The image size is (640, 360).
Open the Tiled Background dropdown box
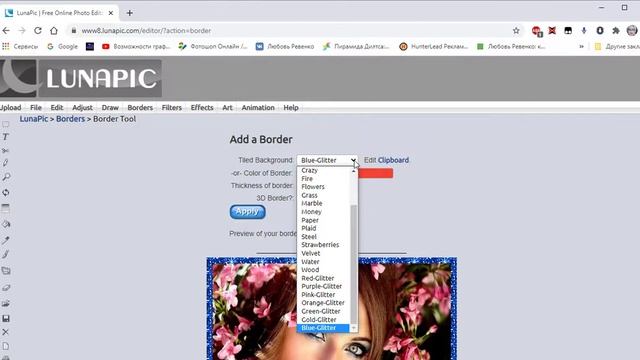327,160
